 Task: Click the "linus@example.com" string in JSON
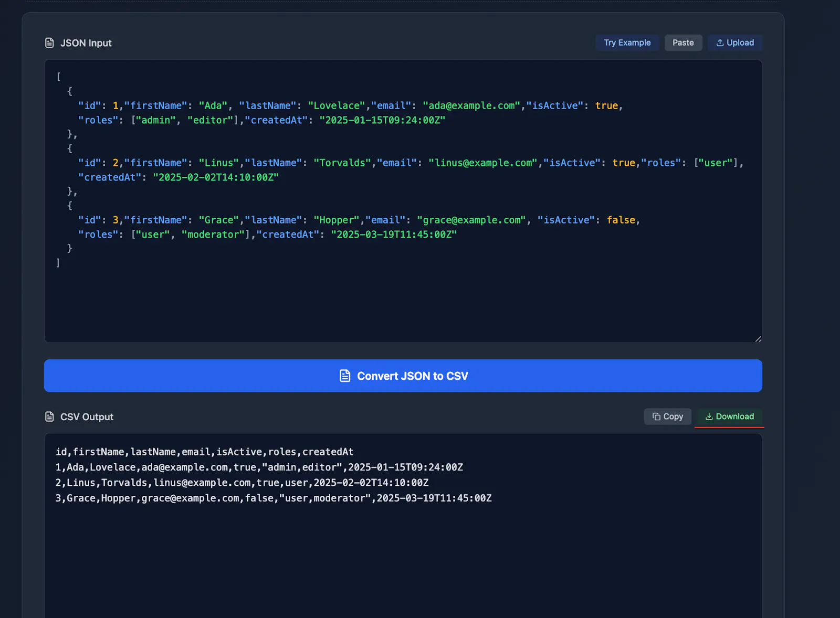483,163
